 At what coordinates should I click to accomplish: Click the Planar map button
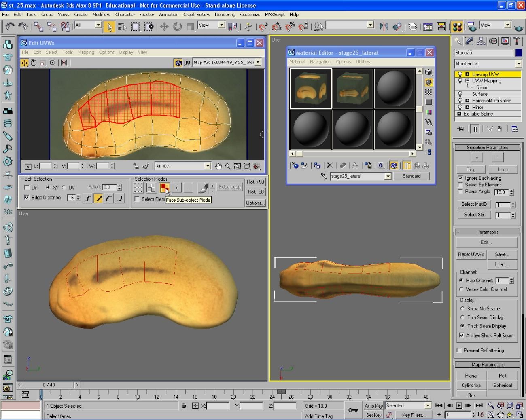(x=471, y=376)
